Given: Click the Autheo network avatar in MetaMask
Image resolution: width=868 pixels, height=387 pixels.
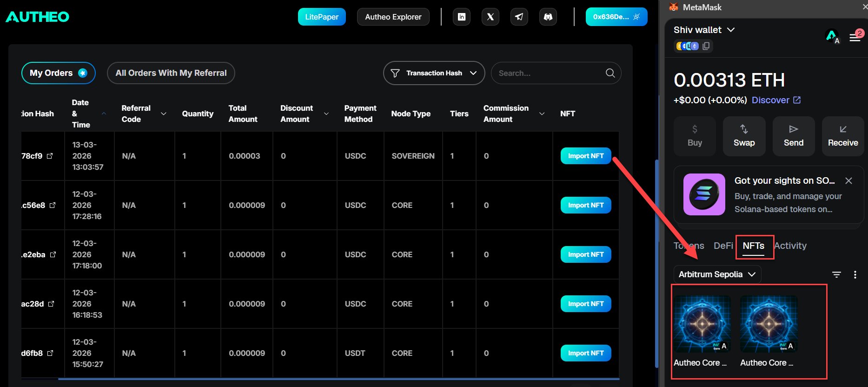Looking at the screenshot, I should pyautogui.click(x=832, y=36).
